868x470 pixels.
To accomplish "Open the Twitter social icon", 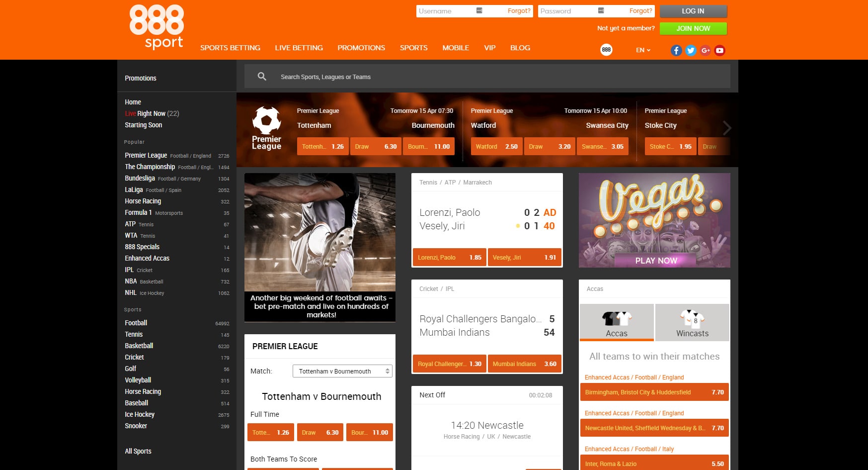I will [691, 50].
